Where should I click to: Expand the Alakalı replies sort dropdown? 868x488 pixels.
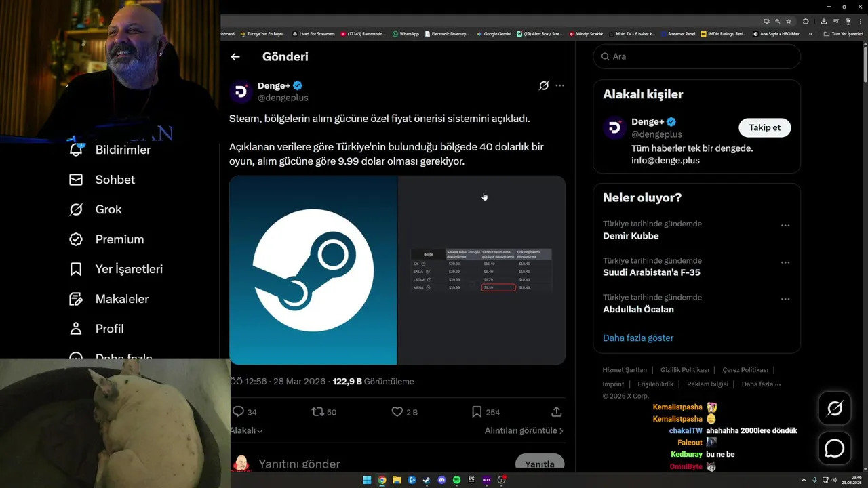(x=247, y=430)
